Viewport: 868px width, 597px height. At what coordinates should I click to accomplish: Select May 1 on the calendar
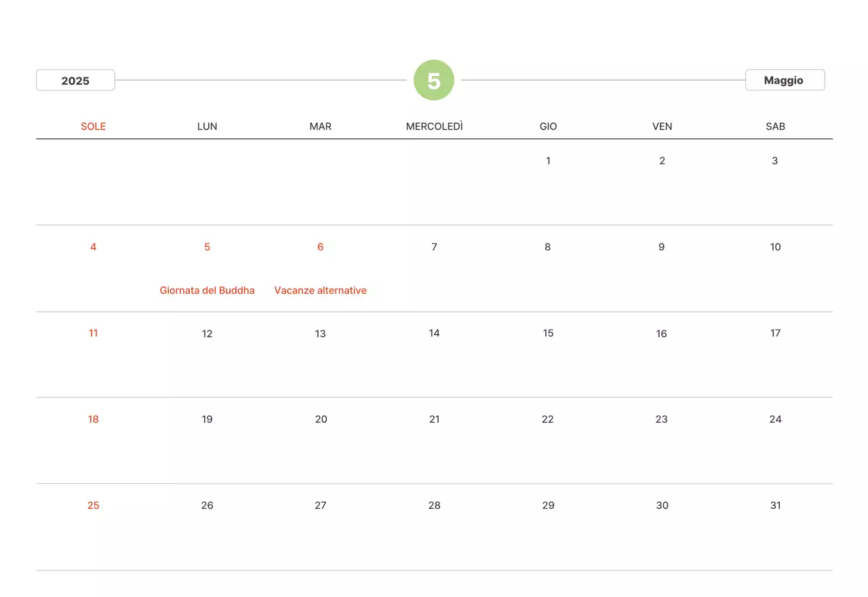548,161
